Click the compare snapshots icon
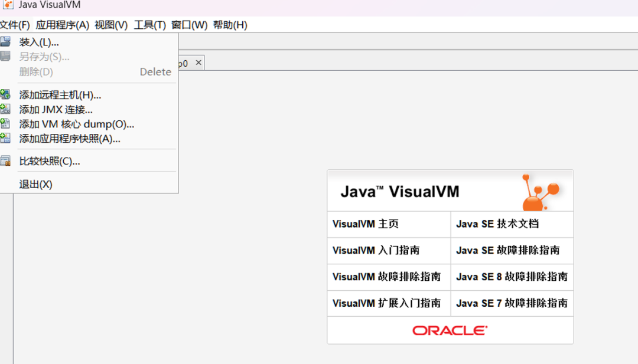Viewport: 638px width, 364px height. (x=5, y=161)
